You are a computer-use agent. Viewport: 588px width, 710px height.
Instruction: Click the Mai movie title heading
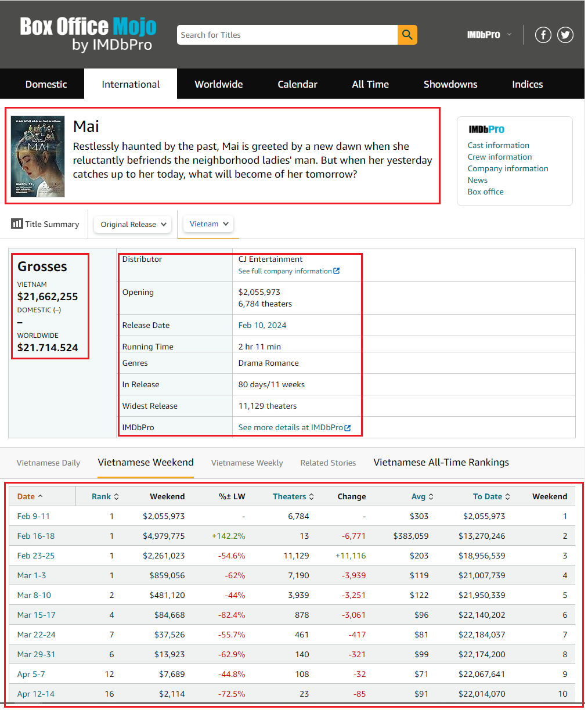point(86,126)
